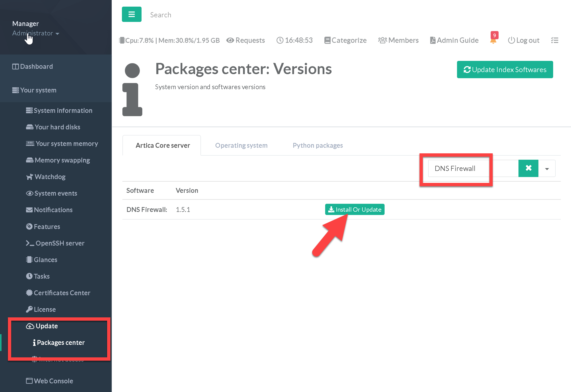The height and width of the screenshot is (392, 571).
Task: Switch to the Operating system tab
Action: pyautogui.click(x=241, y=145)
